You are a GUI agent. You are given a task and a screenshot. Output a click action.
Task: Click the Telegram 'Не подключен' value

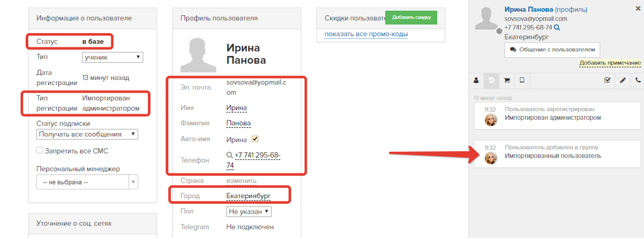pyautogui.click(x=250, y=227)
